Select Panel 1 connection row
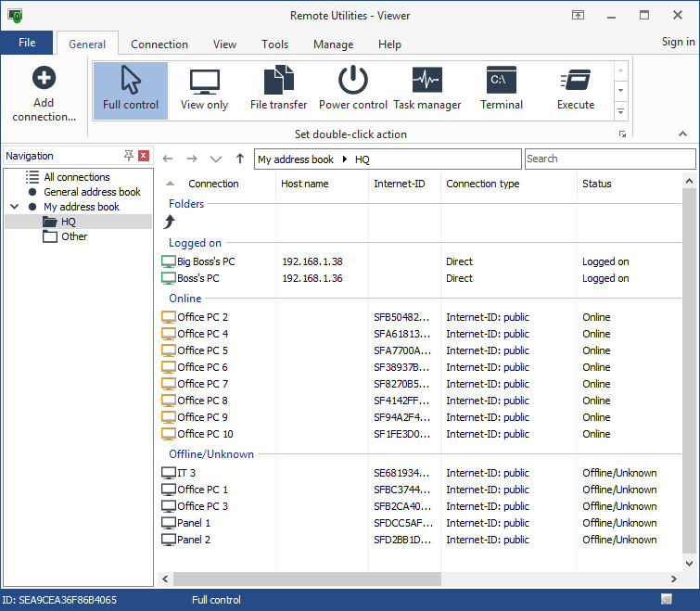The image size is (700, 611). pyautogui.click(x=421, y=523)
